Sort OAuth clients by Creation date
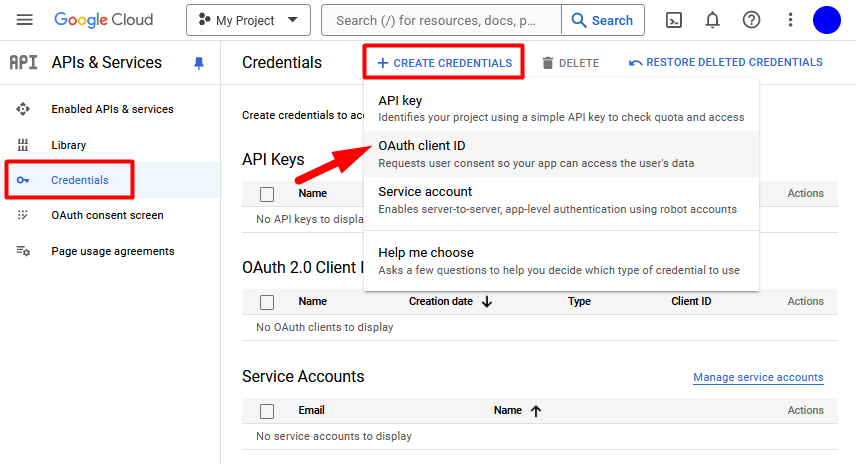The height and width of the screenshot is (464, 856). 450,301
